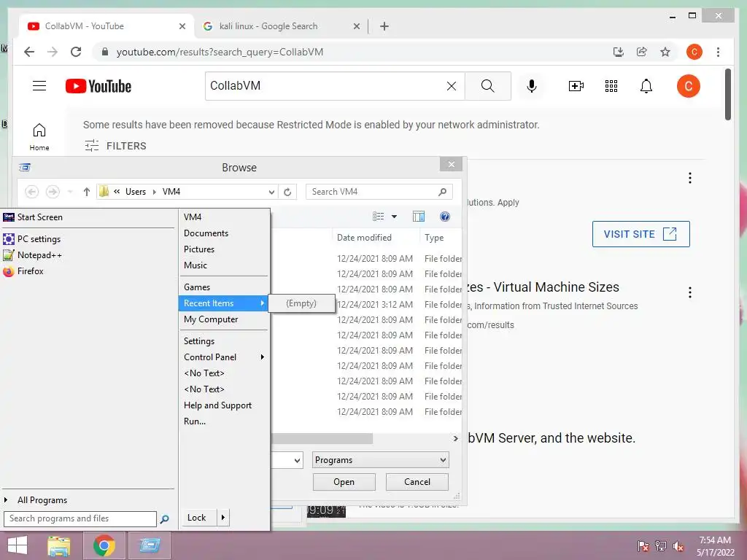Open YouTube FILTERS
This screenshot has width=747, height=560.
[x=115, y=146]
